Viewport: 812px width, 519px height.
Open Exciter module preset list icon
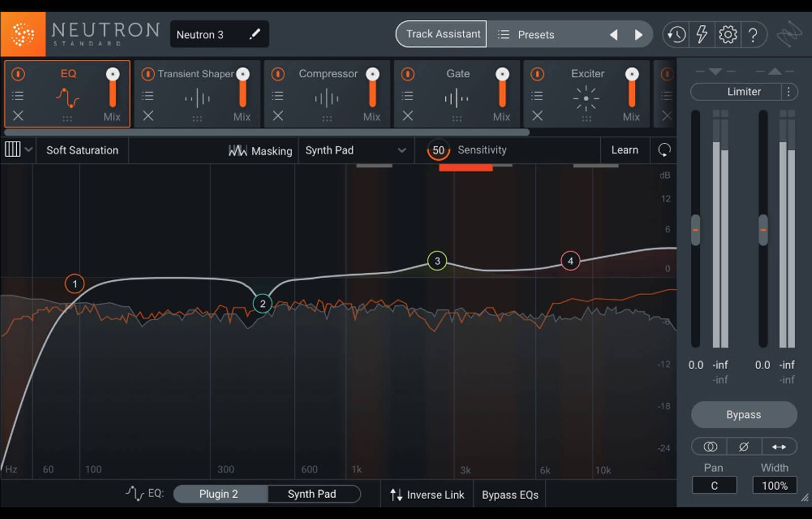(x=537, y=95)
